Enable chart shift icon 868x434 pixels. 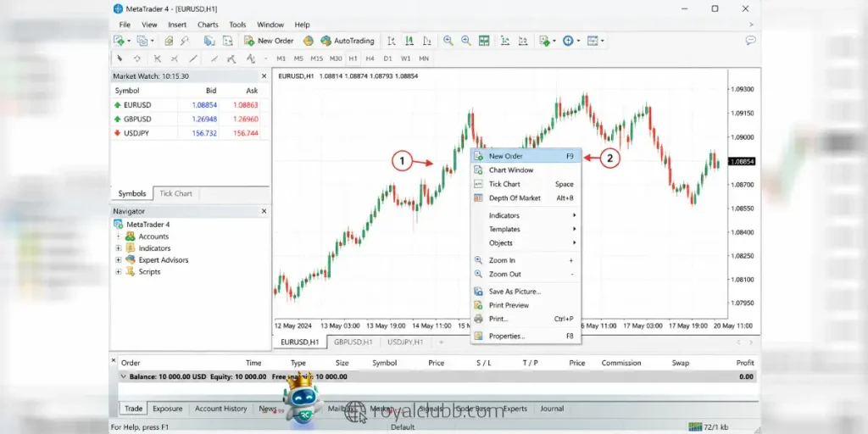(x=522, y=41)
